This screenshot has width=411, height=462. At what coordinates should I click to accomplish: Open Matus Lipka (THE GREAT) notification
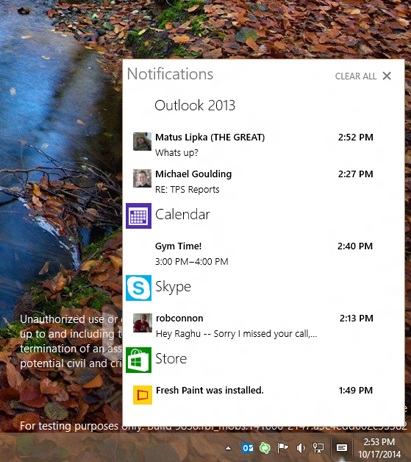click(253, 145)
